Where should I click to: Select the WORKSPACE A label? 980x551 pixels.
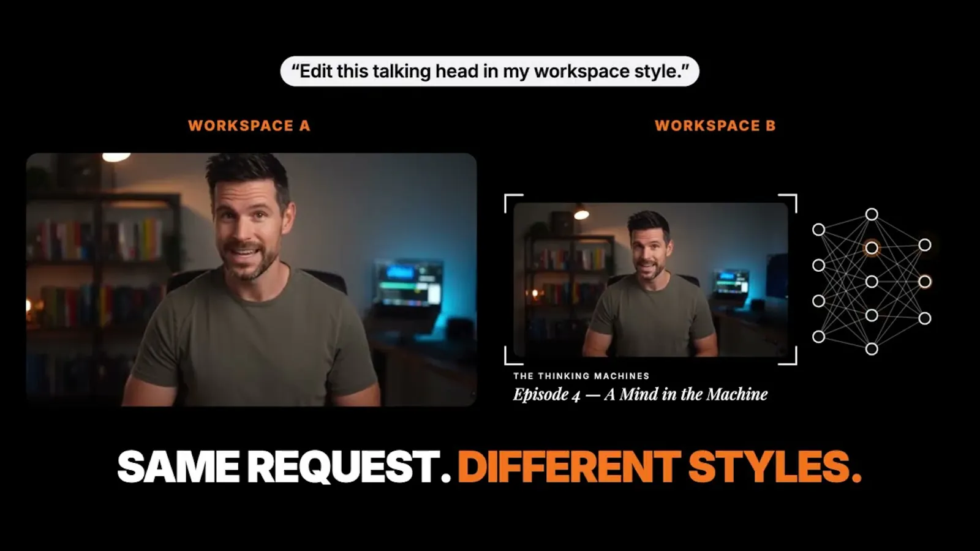249,126
